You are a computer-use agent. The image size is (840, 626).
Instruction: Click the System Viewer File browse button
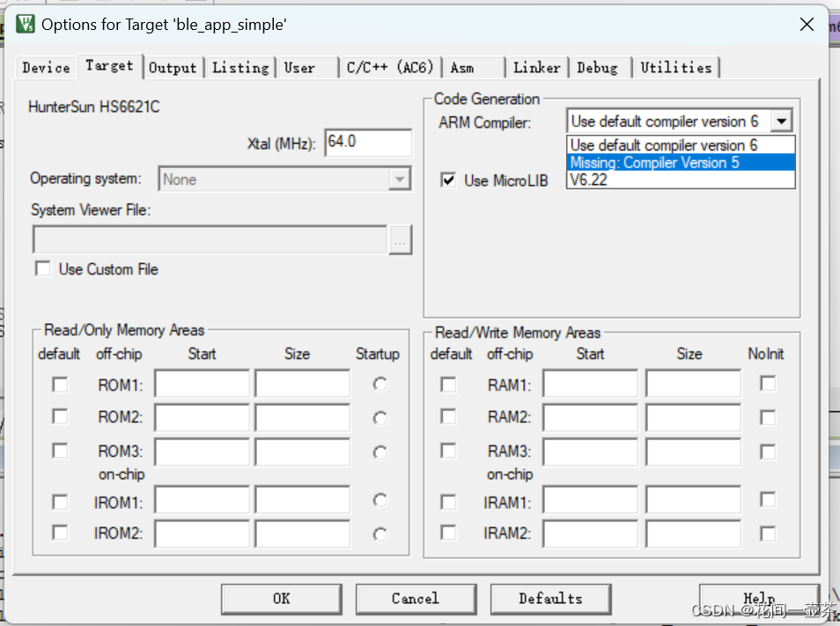(x=400, y=239)
